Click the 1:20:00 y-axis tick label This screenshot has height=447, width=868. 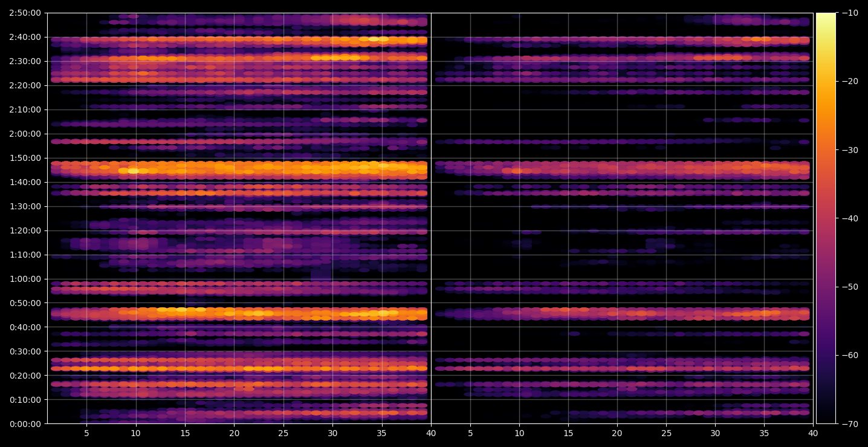pos(25,230)
